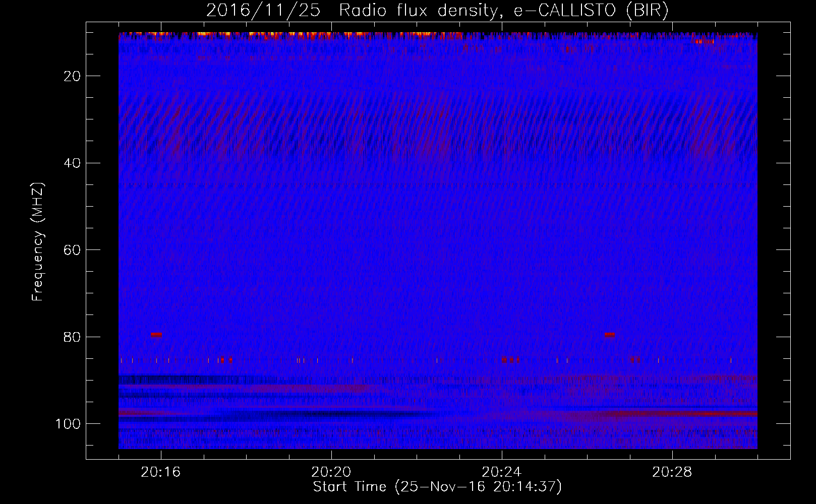Click the 80 MHz frequency tick label

coord(73,337)
